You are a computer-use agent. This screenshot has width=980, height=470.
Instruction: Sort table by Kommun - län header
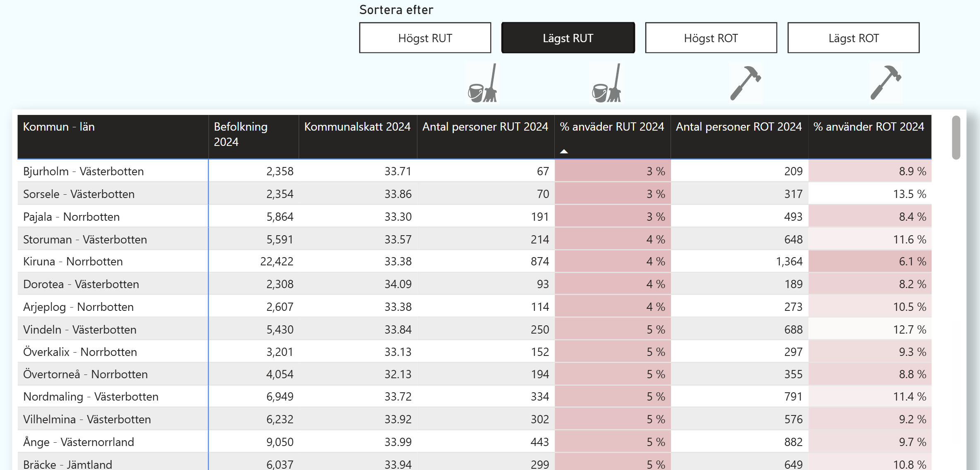coord(59,127)
